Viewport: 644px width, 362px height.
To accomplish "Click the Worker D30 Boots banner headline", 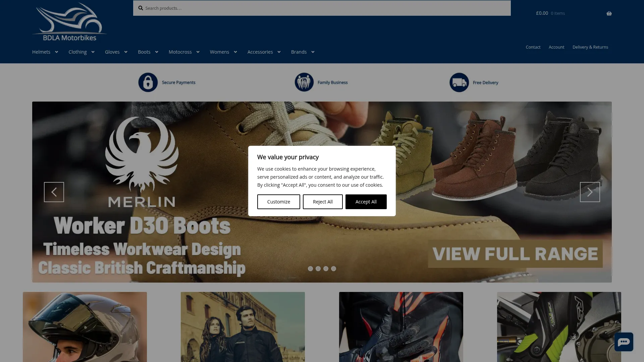I will [142, 225].
